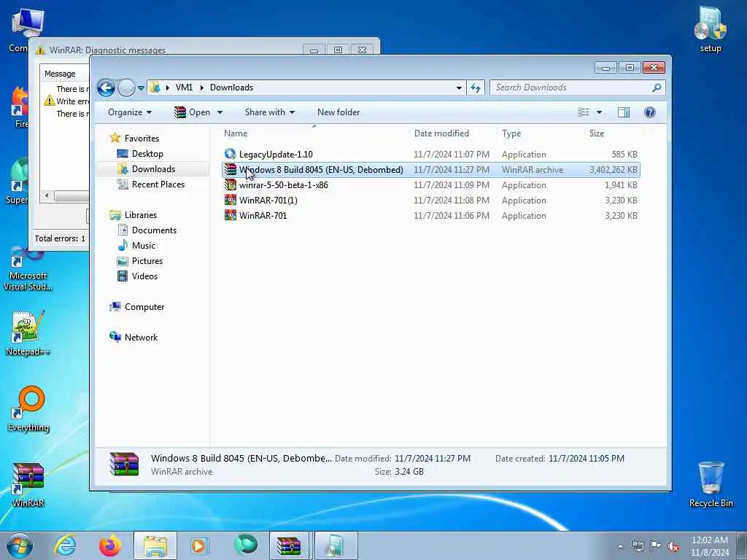Select the LegacyUpdate-1.10 file
This screenshot has height=560, width=747.
coord(430,155)
